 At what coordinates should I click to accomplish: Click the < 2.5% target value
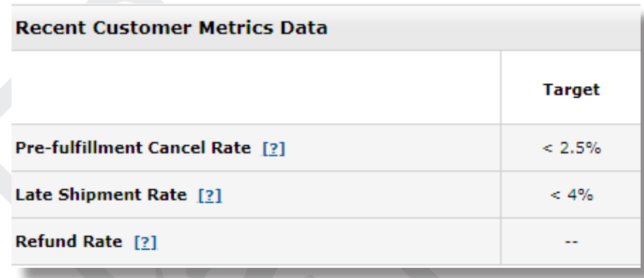click(571, 148)
